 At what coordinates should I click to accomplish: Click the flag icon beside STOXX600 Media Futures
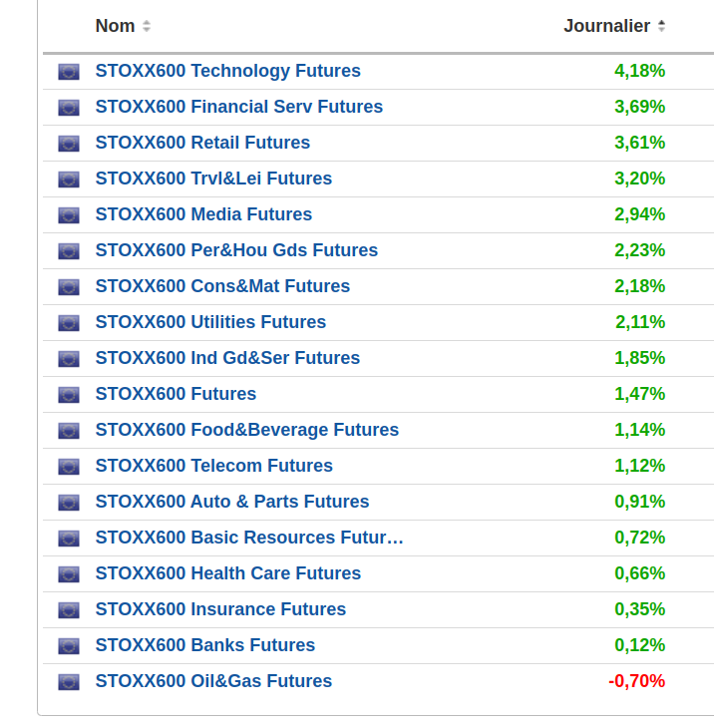pyautogui.click(x=68, y=215)
